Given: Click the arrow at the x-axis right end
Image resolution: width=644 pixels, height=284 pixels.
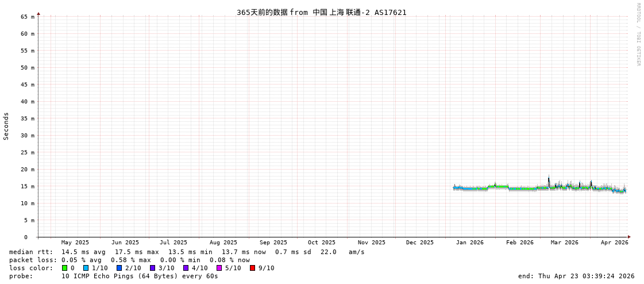Looking at the screenshot, I should click(x=629, y=237).
